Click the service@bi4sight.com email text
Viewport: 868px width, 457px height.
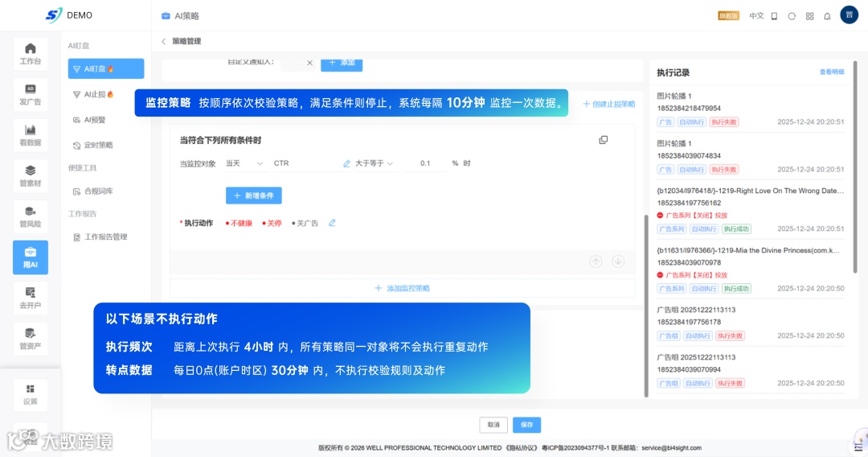(671, 448)
